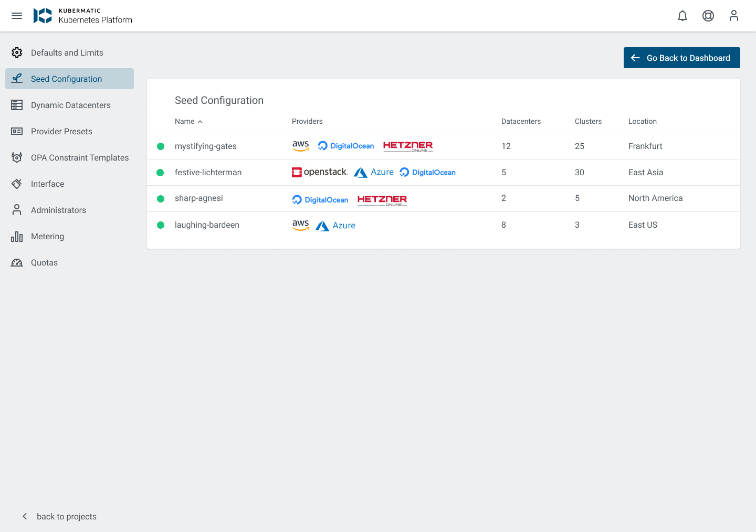756x532 pixels.
Task: Select the Quotas section
Action: click(x=44, y=262)
